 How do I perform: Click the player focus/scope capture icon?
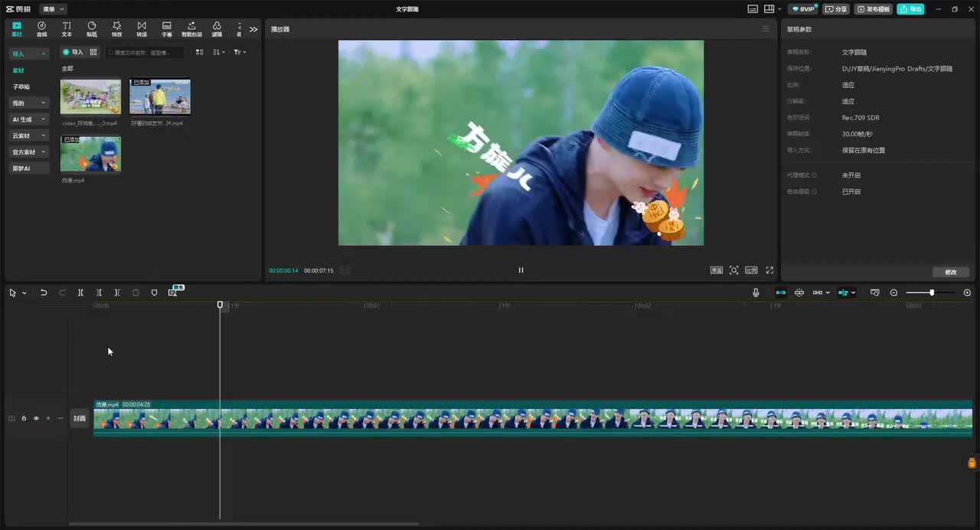[x=733, y=270]
